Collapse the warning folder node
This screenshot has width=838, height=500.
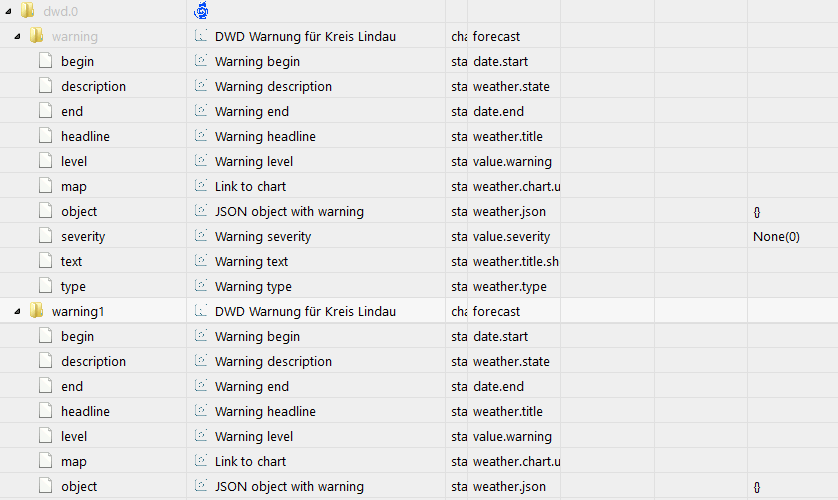(x=17, y=36)
